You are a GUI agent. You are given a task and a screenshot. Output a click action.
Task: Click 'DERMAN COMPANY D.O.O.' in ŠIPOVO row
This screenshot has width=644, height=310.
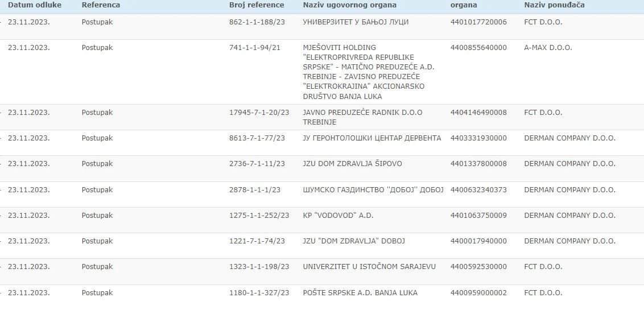(569, 163)
